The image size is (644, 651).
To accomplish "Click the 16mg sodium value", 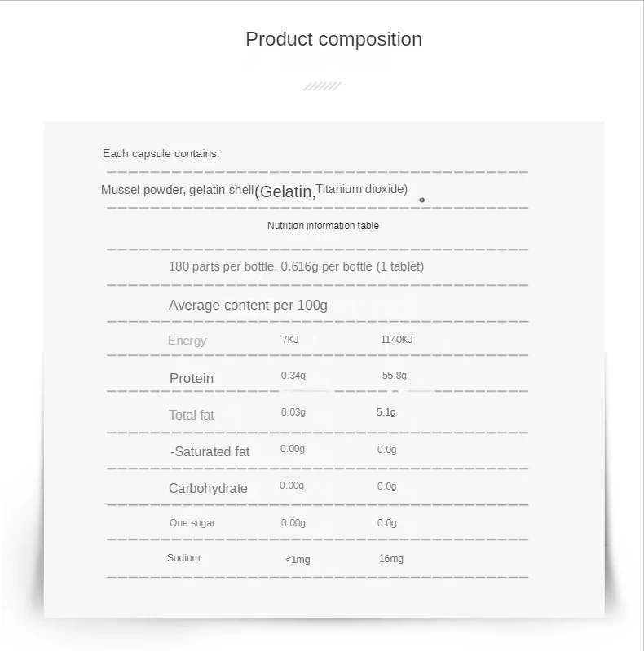I will pos(390,559).
